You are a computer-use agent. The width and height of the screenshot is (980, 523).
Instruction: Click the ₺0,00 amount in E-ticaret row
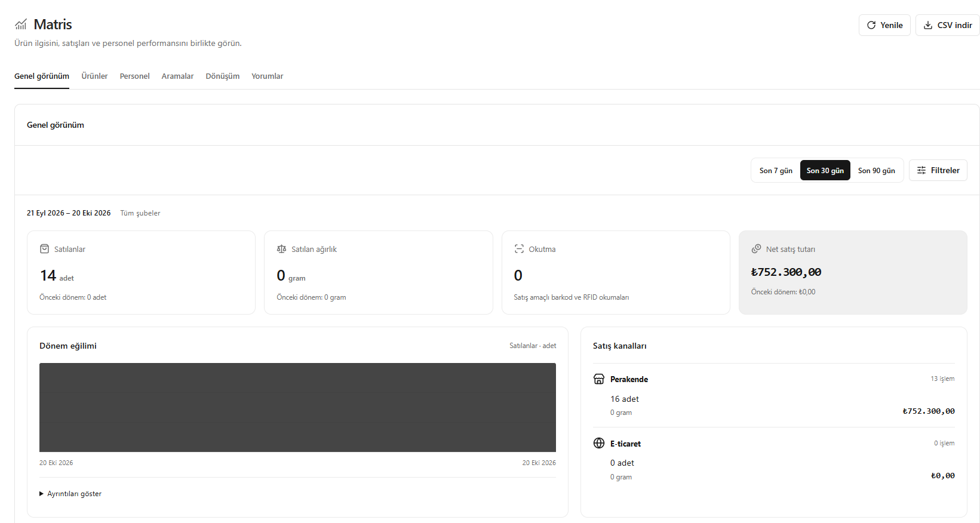[x=943, y=476]
